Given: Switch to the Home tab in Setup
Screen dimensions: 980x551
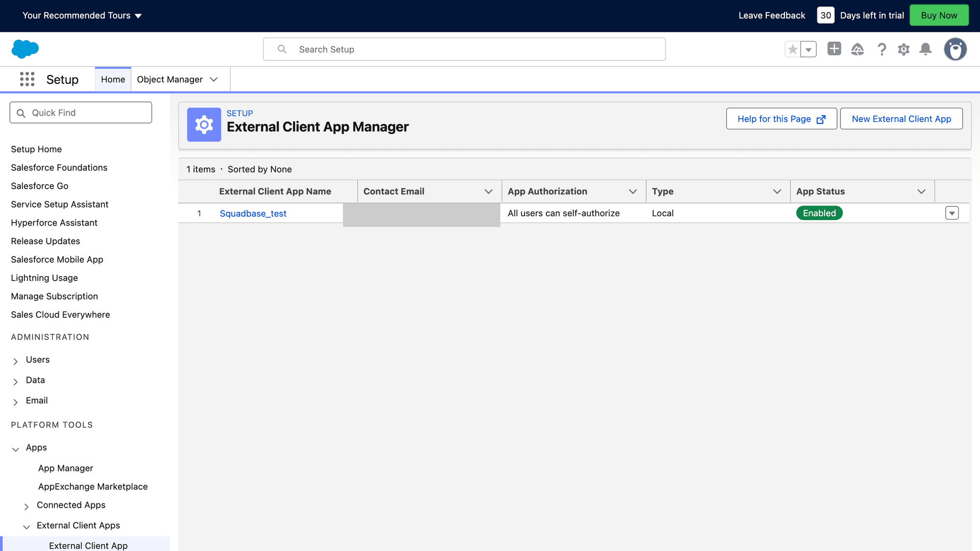Looking at the screenshot, I should pos(113,79).
